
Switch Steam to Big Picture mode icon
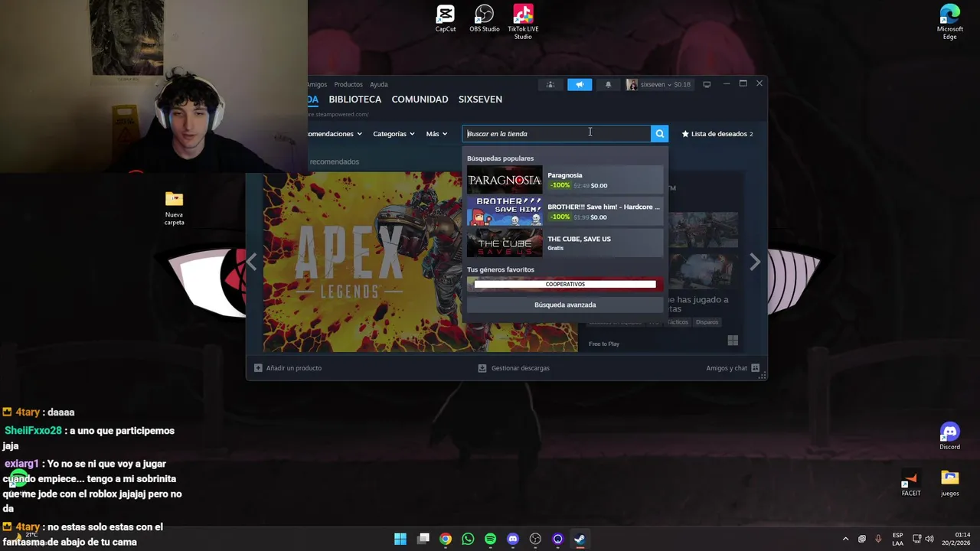[707, 84]
